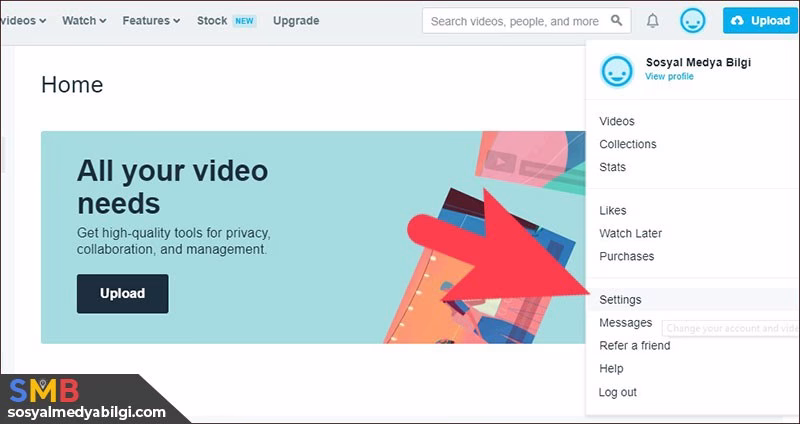Expand the Features dropdown menu
Screen dimensions: 800x424
pyautogui.click(x=151, y=21)
